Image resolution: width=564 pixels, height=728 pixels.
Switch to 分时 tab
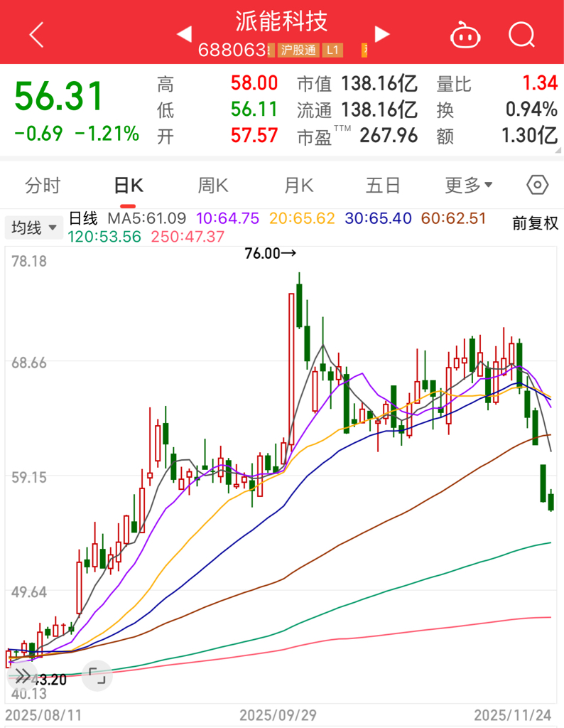pos(43,186)
